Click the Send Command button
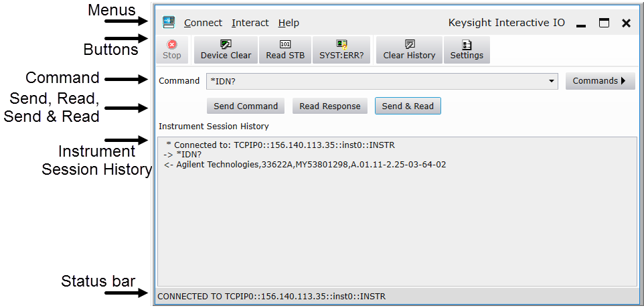Screen dimensions: 644x308 246,106
